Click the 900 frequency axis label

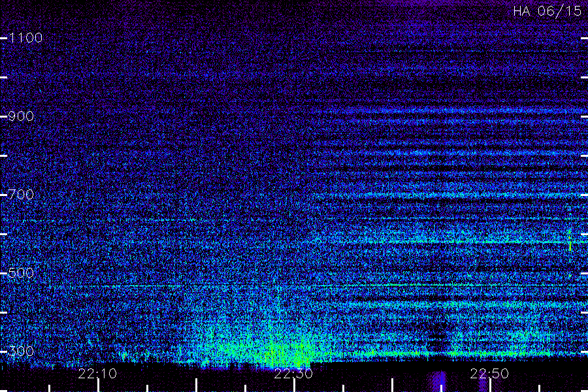click(x=21, y=116)
